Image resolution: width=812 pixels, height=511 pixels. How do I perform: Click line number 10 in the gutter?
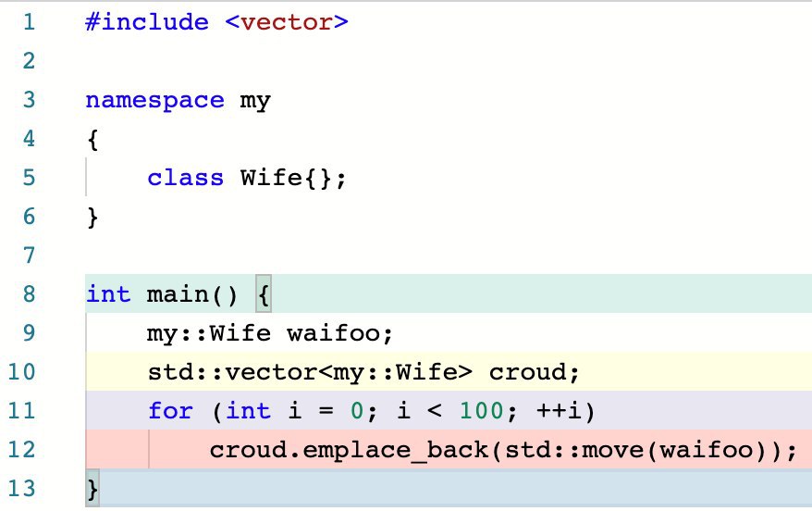(x=22, y=371)
